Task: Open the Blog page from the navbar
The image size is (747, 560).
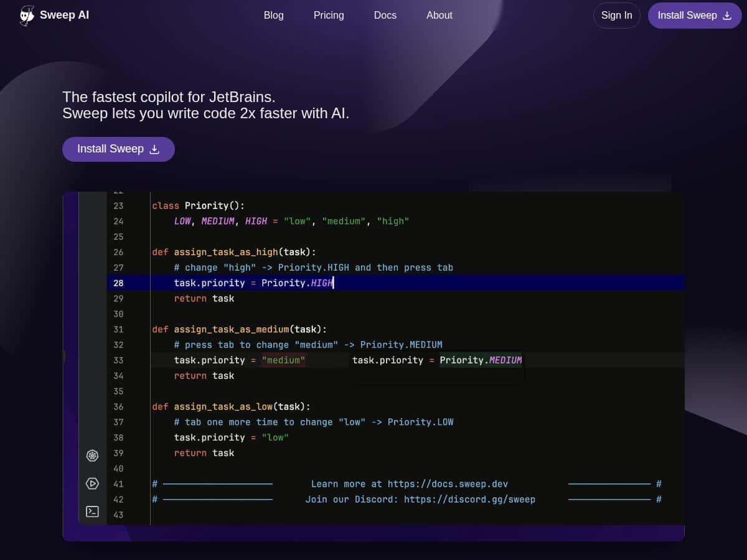Action: tap(273, 15)
